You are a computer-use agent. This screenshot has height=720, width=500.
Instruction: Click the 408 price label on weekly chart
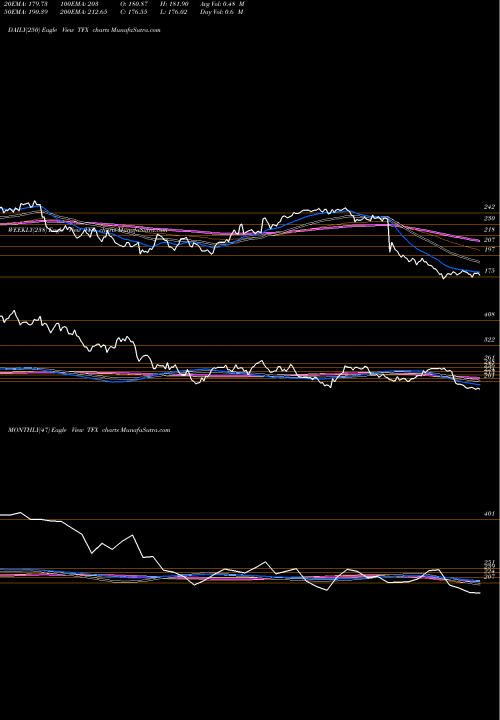[489, 315]
